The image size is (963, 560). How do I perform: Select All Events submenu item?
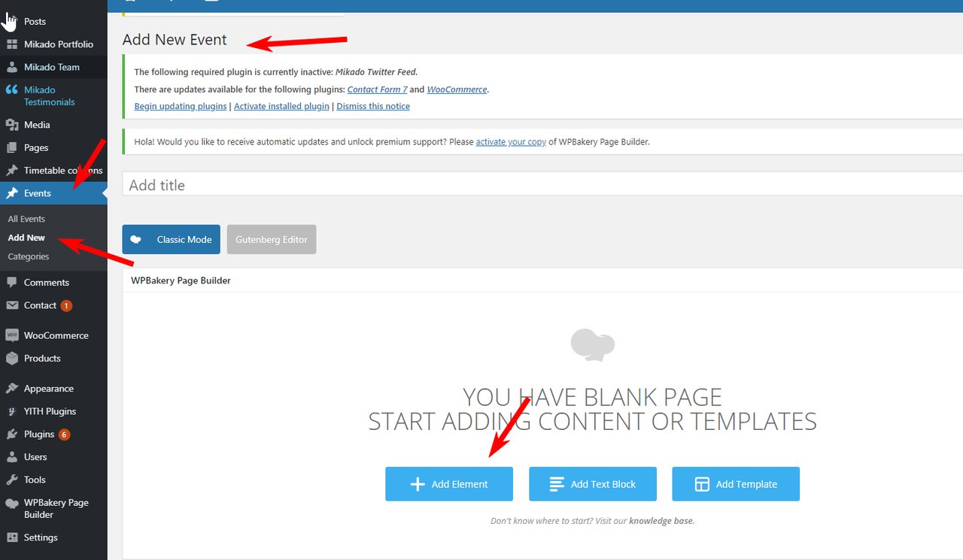tap(26, 219)
